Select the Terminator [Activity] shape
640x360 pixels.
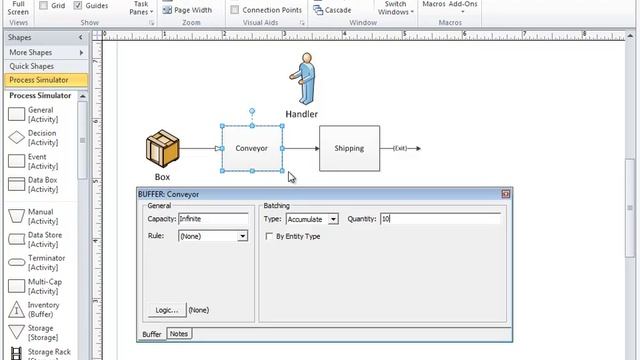(36, 263)
